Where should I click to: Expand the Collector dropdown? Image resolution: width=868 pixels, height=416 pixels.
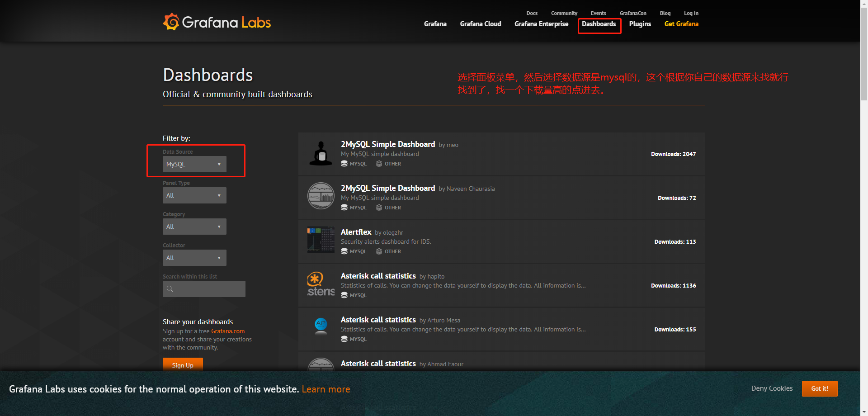click(x=194, y=258)
